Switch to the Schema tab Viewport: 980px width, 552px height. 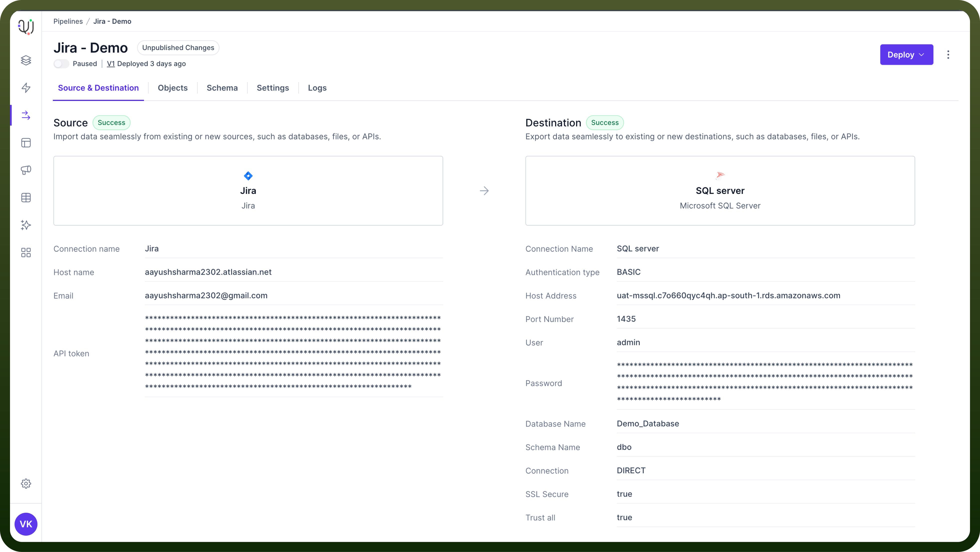click(x=222, y=88)
